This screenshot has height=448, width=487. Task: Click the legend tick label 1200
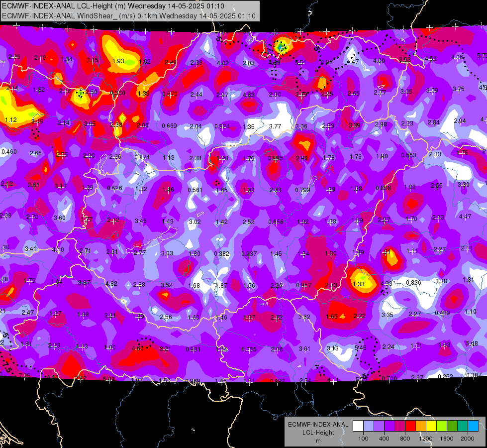[x=426, y=439]
